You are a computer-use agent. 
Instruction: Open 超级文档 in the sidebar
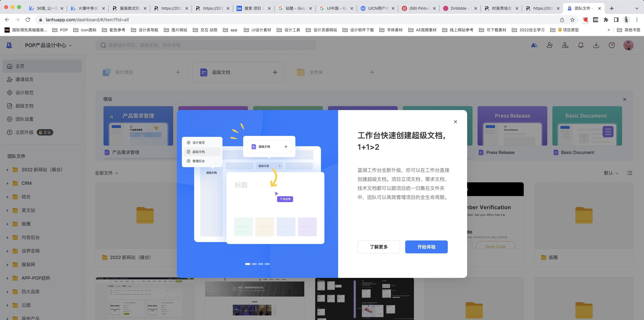click(x=42, y=106)
